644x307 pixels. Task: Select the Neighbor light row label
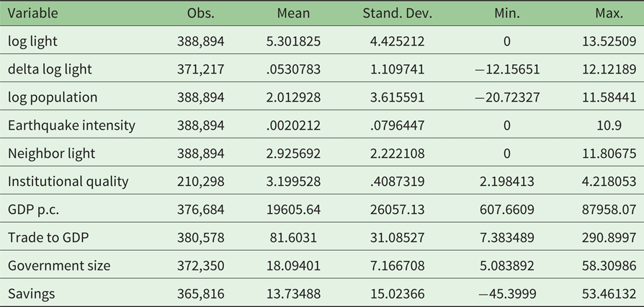pos(51,153)
